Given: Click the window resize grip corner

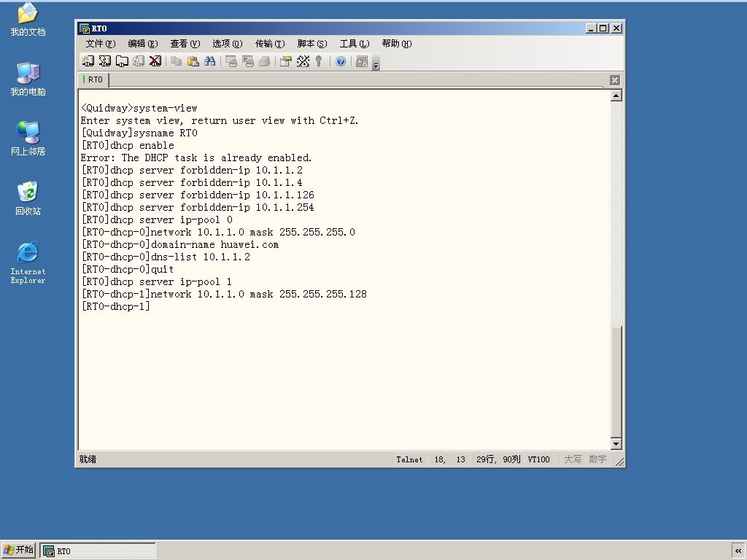Looking at the screenshot, I should (619, 462).
